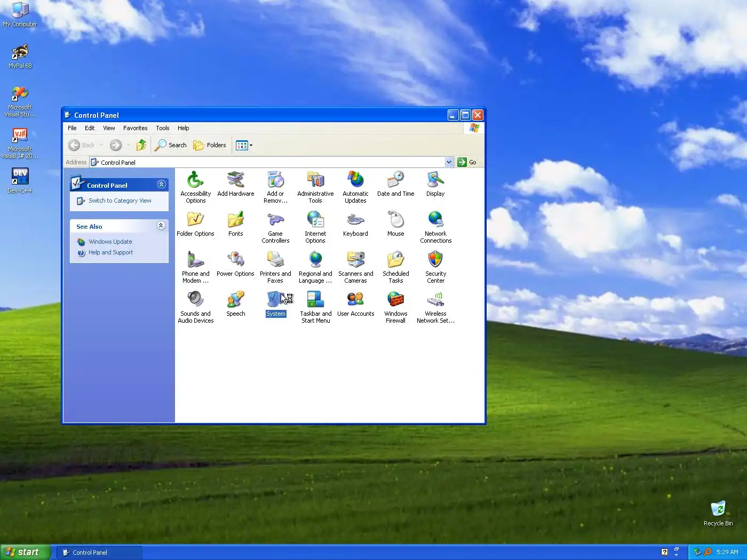Collapse the Control Panel sidebar section
Screen dimensions: 747x560
161,185
